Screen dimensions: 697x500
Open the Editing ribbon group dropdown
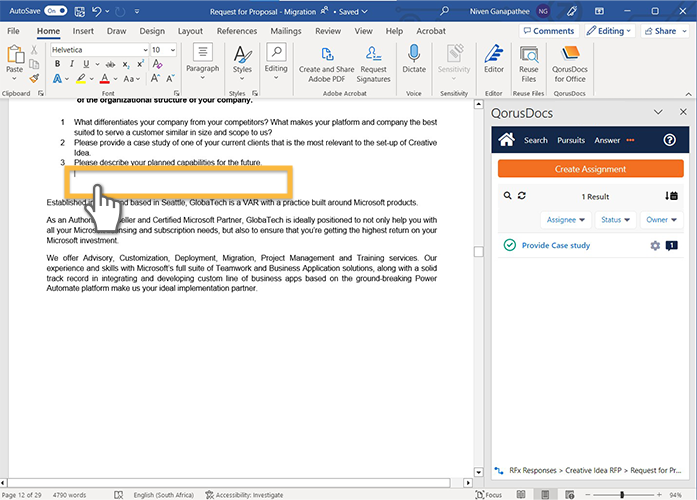point(276,78)
